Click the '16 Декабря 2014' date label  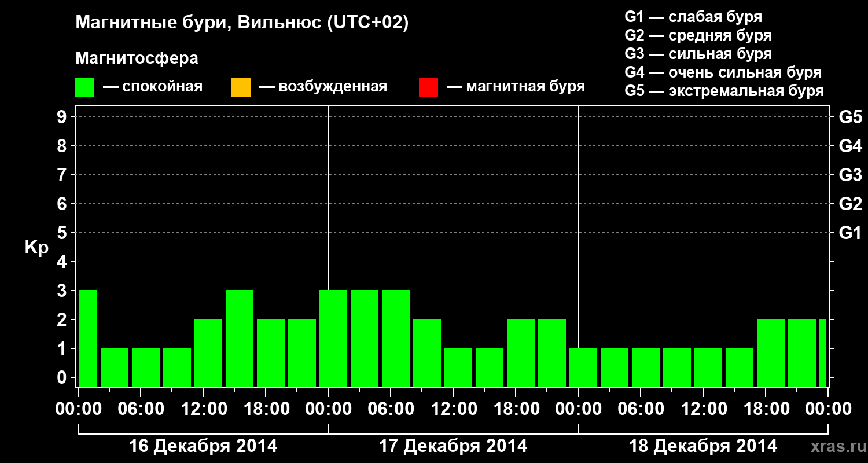(x=203, y=446)
